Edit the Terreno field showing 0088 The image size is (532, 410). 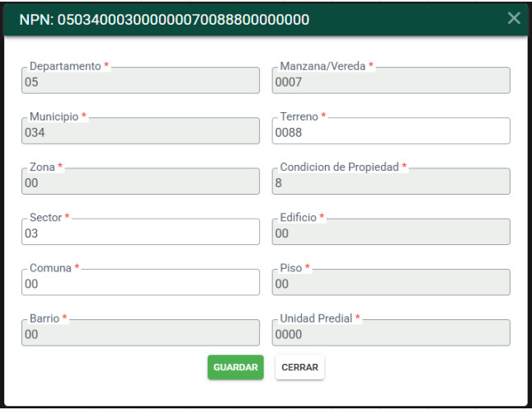click(x=391, y=131)
